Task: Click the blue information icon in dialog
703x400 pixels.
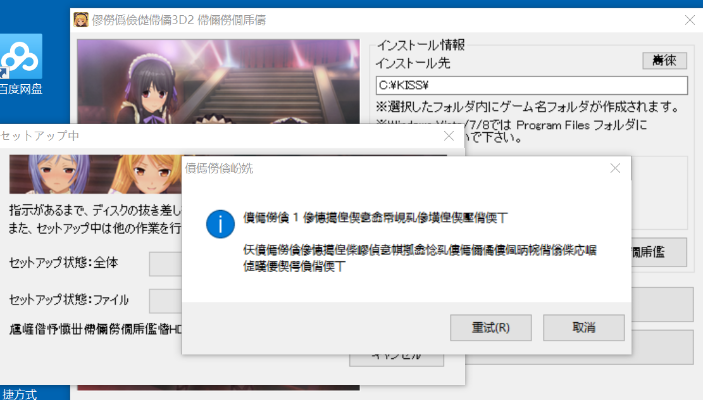Action: [220, 224]
